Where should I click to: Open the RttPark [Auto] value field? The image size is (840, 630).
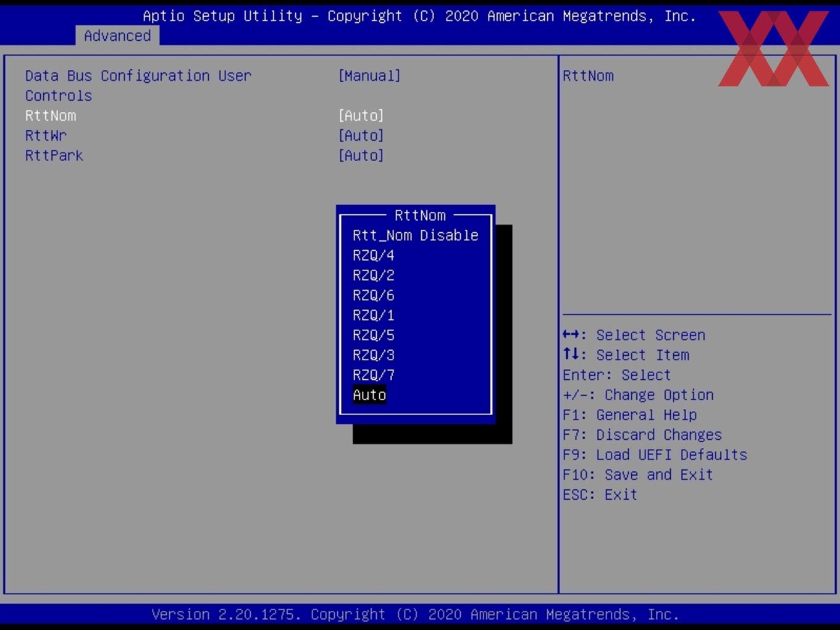click(361, 156)
